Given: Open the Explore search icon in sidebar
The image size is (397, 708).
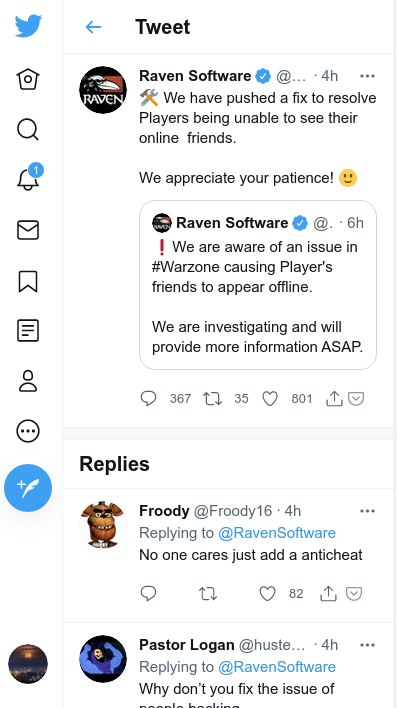Looking at the screenshot, I should (x=28, y=130).
